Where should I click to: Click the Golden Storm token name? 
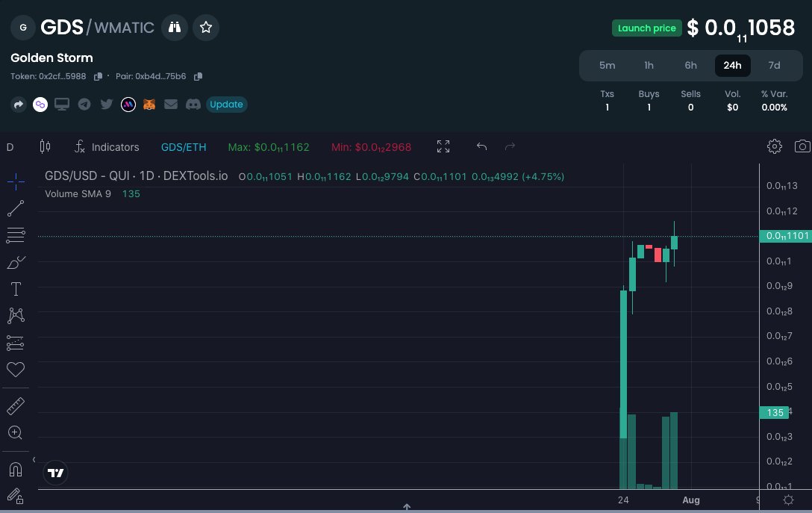(51, 58)
